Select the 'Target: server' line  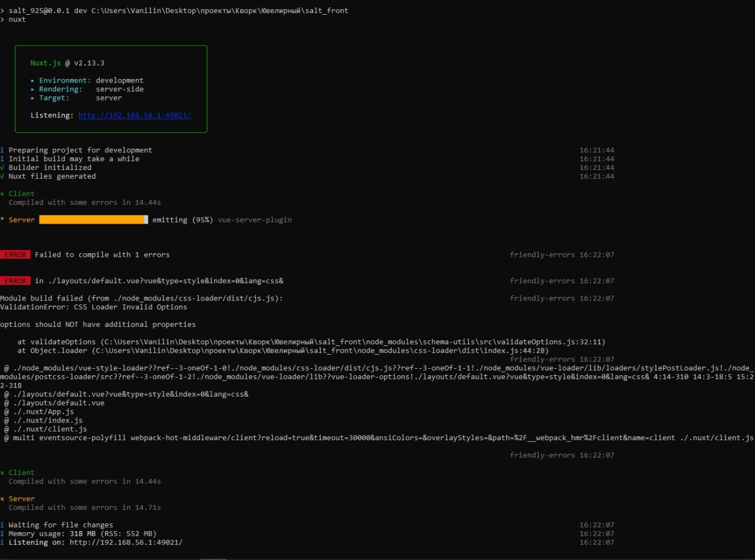76,98
